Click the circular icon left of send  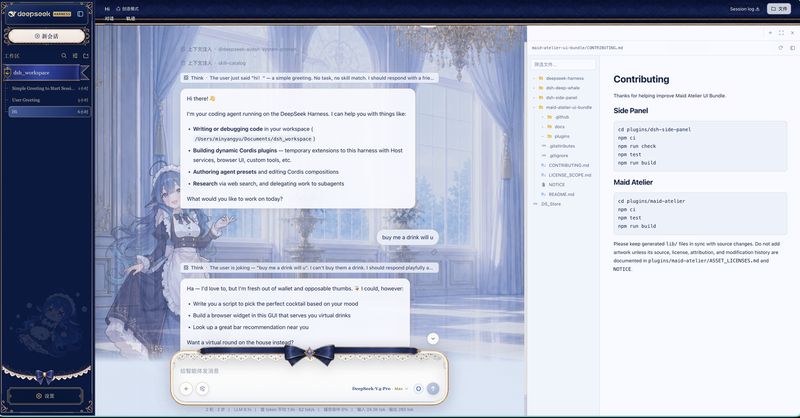point(418,388)
